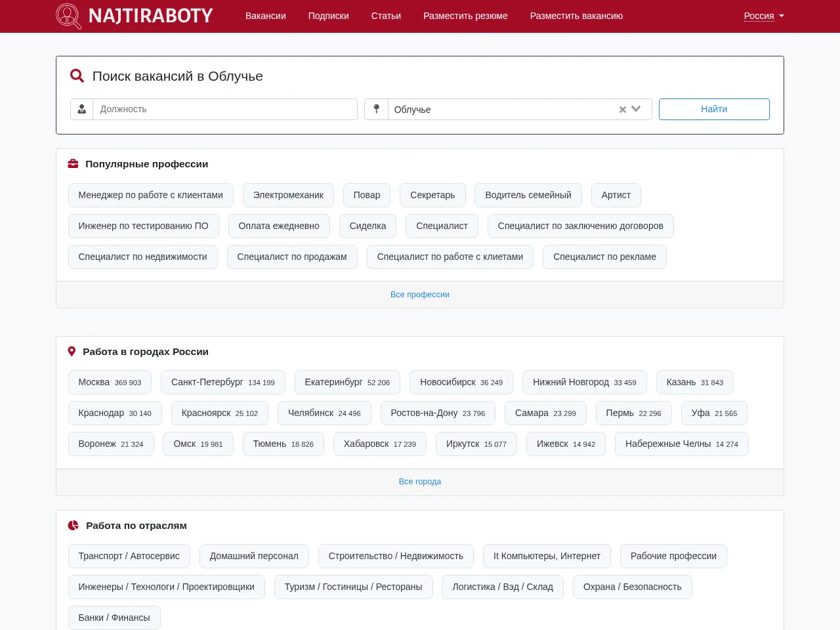Click the Найти search button
The width and height of the screenshot is (840, 630).
(x=714, y=109)
